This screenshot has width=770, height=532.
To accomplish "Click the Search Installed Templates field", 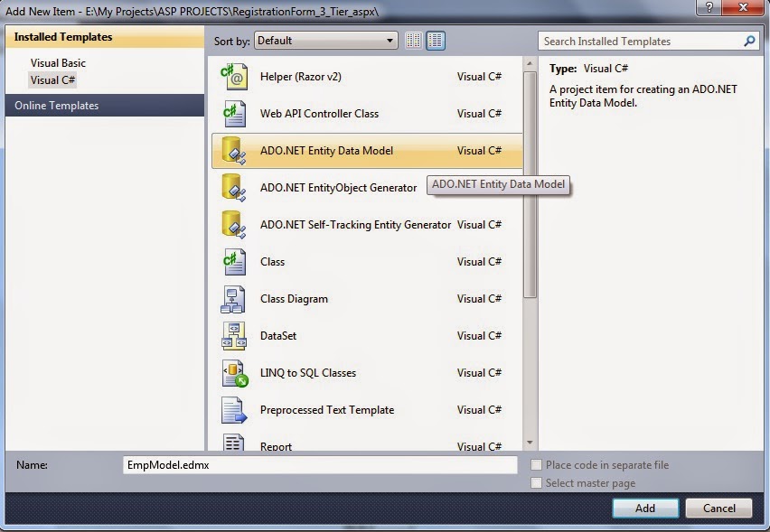I will point(641,42).
